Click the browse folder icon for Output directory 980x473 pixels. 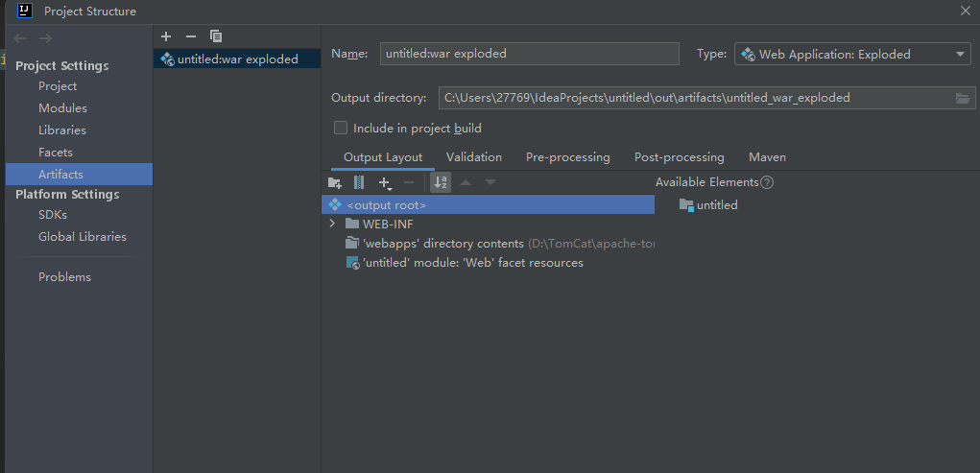click(x=963, y=98)
